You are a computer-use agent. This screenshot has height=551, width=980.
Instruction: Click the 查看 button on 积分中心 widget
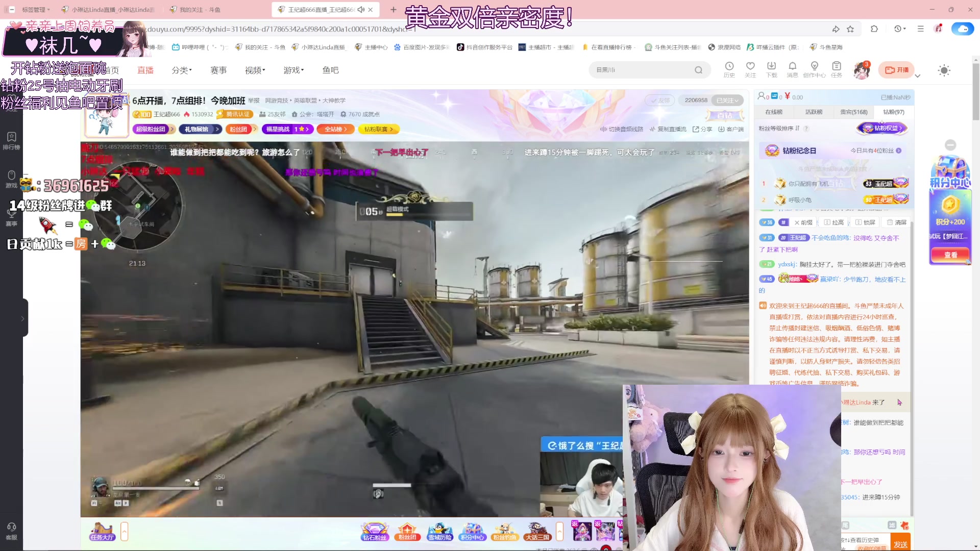(950, 255)
